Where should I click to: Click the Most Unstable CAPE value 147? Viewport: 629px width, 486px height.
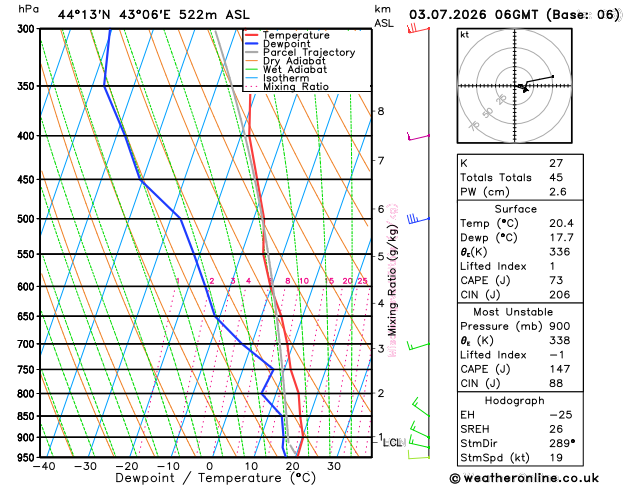pyautogui.click(x=560, y=369)
